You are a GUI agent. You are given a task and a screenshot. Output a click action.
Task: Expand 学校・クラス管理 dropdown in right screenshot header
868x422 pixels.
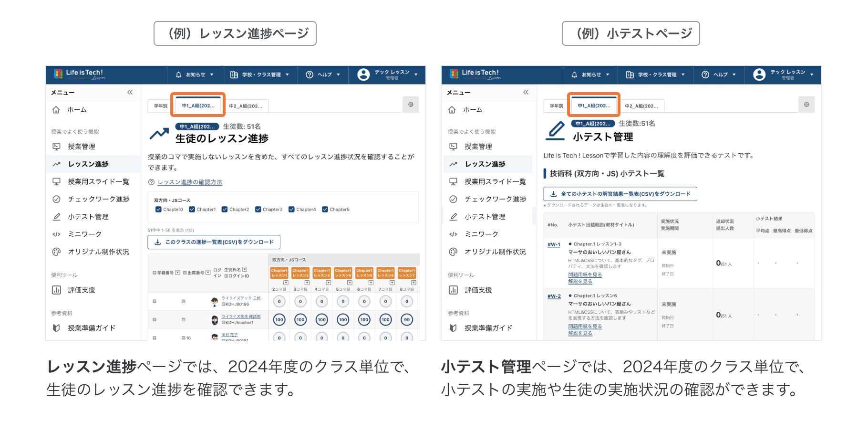(x=657, y=75)
